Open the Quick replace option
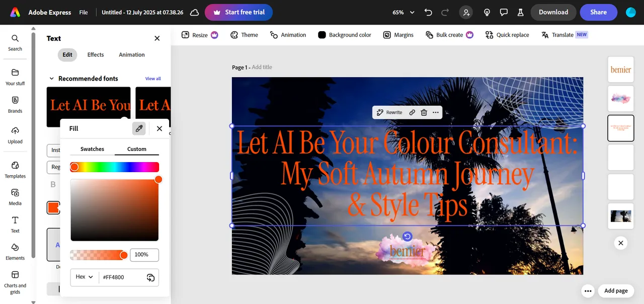The width and height of the screenshot is (644, 304). (507, 35)
